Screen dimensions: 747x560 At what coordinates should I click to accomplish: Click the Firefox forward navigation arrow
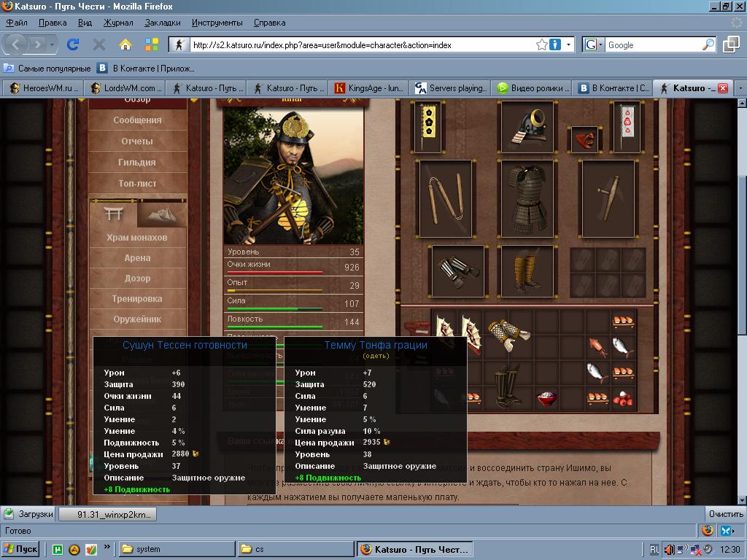[x=38, y=44]
